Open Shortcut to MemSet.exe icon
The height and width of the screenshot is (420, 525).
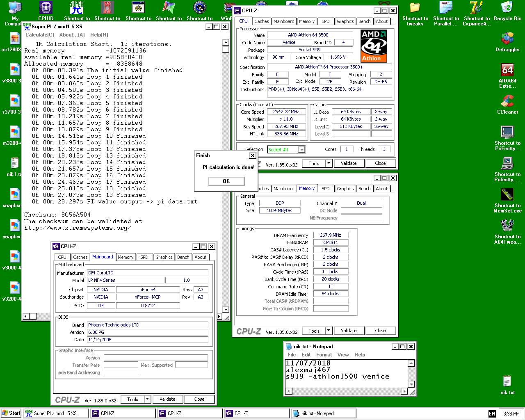(x=507, y=195)
